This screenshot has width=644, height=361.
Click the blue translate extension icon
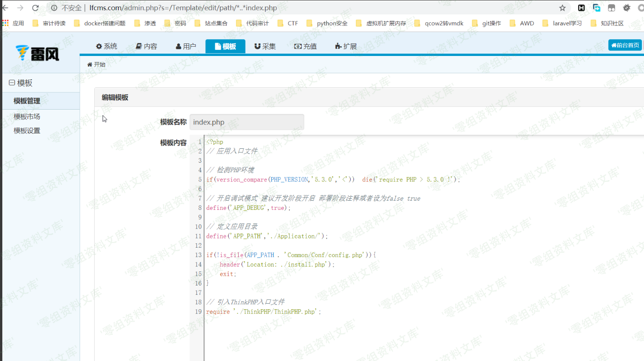point(596,8)
